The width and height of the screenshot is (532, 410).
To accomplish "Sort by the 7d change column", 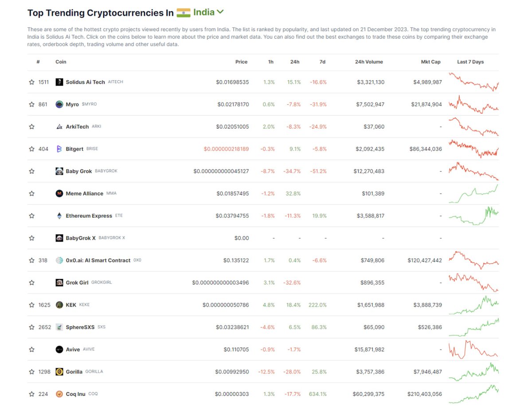I will pyautogui.click(x=322, y=62).
